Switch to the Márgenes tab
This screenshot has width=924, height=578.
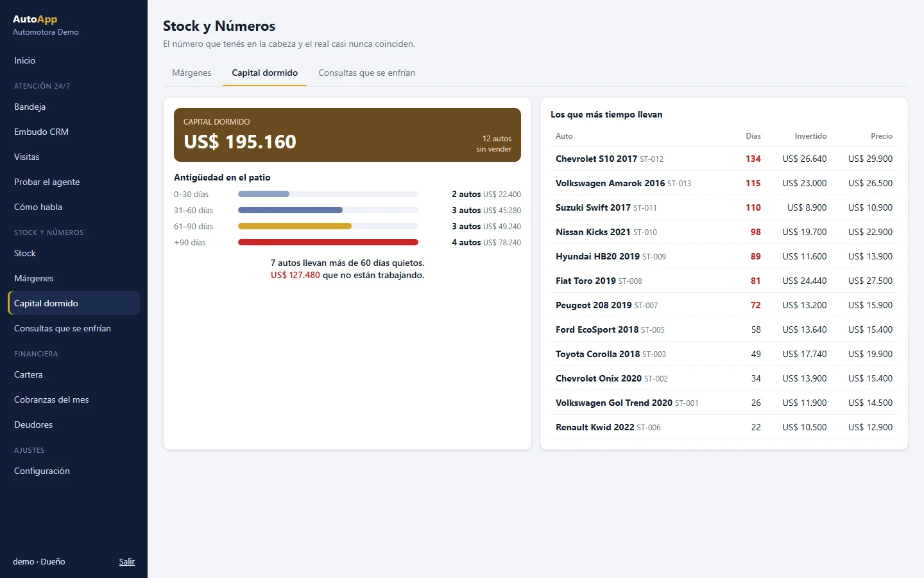pyautogui.click(x=192, y=73)
